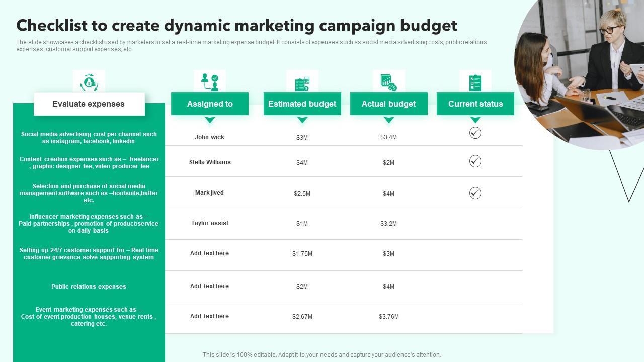Screen dimensions: 644x362
Task: Click the $4M actual budget for Mark jived
Action: pyautogui.click(x=388, y=194)
